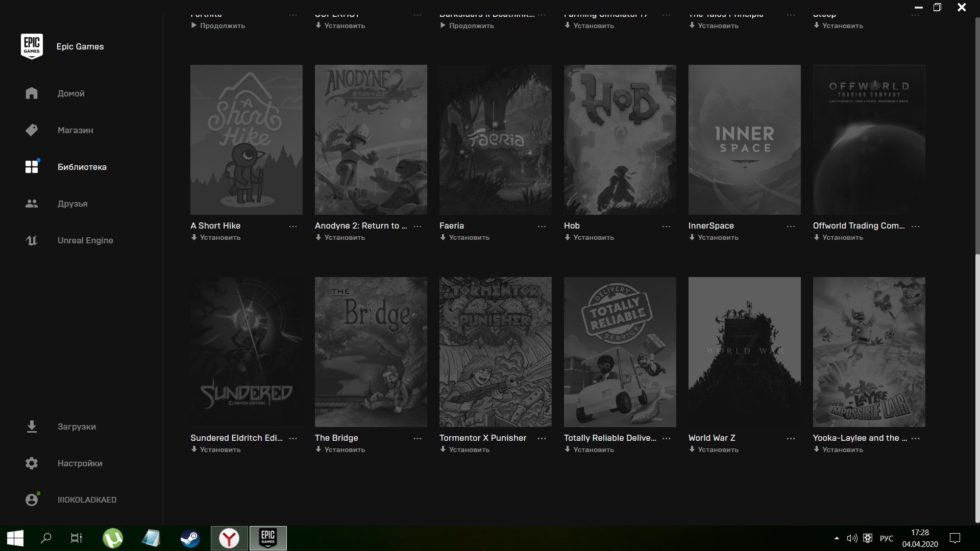Open options menu for Totally Reliable Delivery

tap(667, 439)
